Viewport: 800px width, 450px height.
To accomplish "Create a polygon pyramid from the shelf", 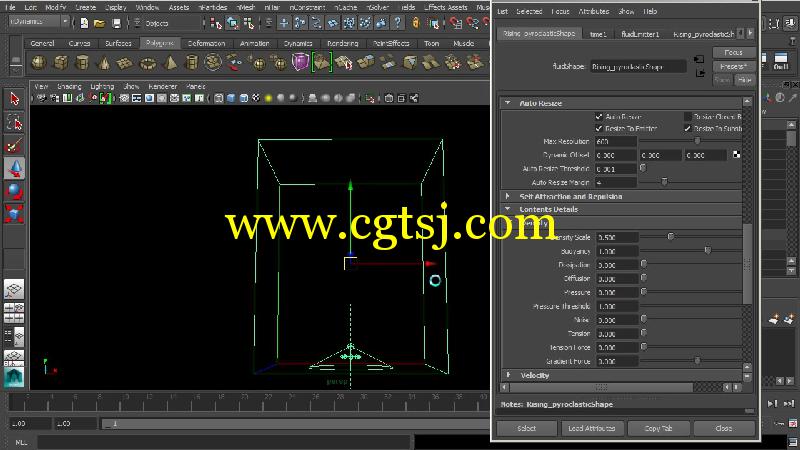I will (170, 62).
